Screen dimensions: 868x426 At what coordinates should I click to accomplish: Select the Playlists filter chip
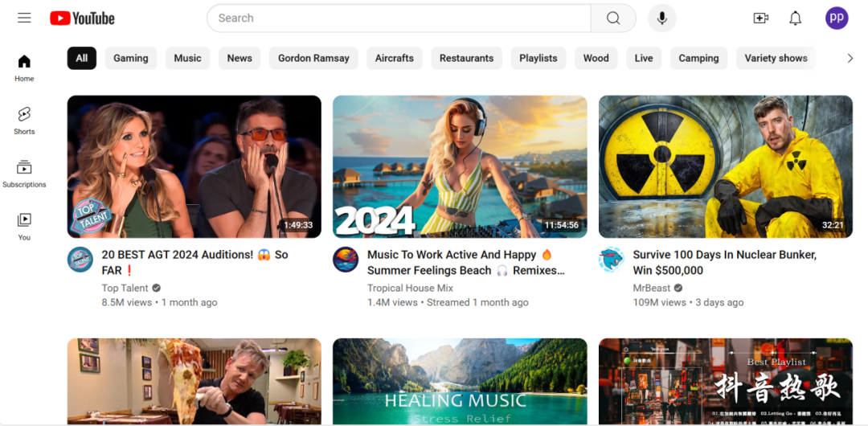(x=538, y=58)
